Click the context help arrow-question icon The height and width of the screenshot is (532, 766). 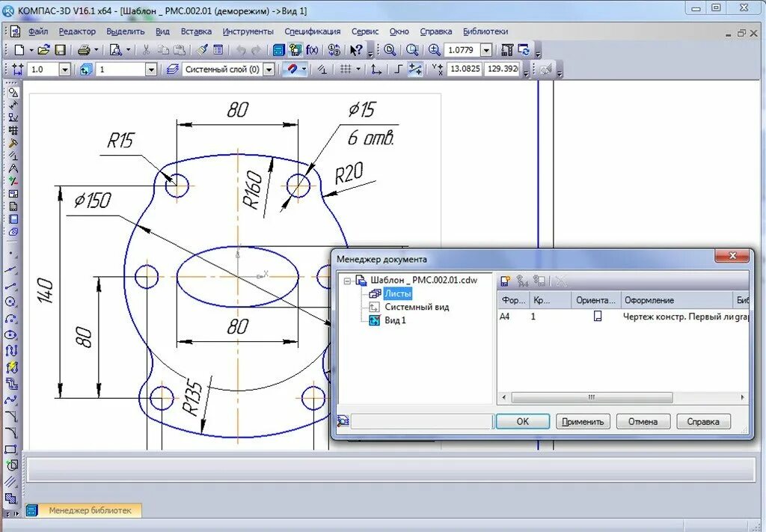coord(356,50)
